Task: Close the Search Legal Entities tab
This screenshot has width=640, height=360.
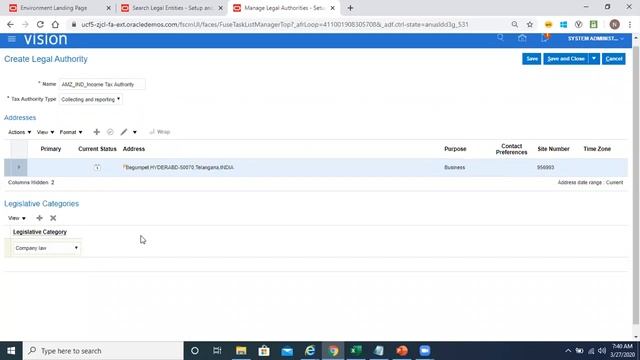Action: (220, 8)
